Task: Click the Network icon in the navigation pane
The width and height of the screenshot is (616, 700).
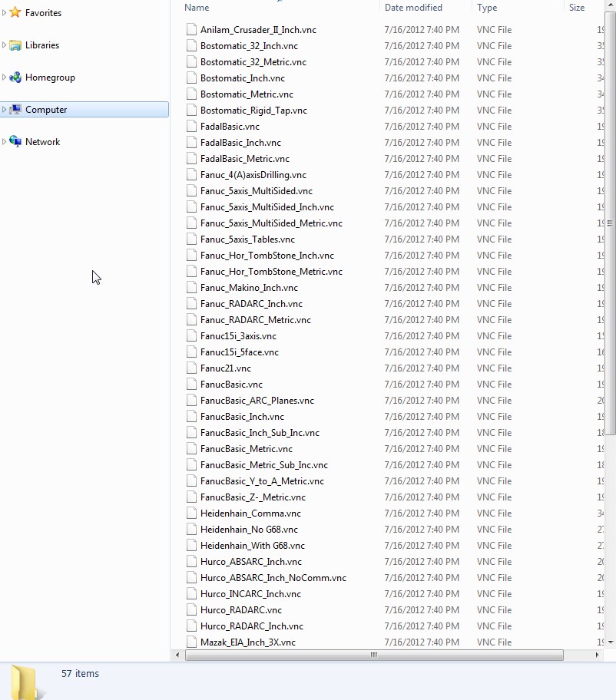Action: (15, 142)
